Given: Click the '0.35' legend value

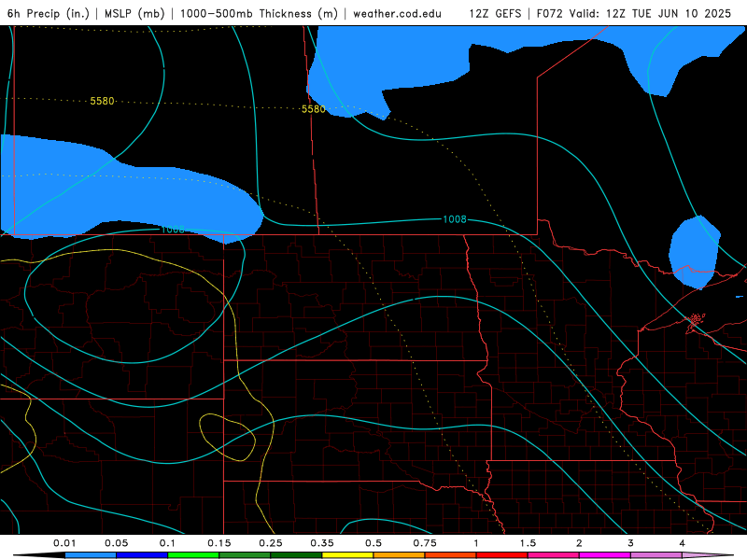Looking at the screenshot, I should coord(322,543).
